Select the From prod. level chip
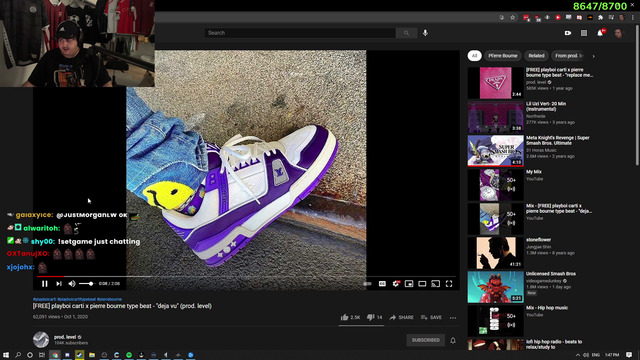The image size is (640, 360). pos(569,56)
